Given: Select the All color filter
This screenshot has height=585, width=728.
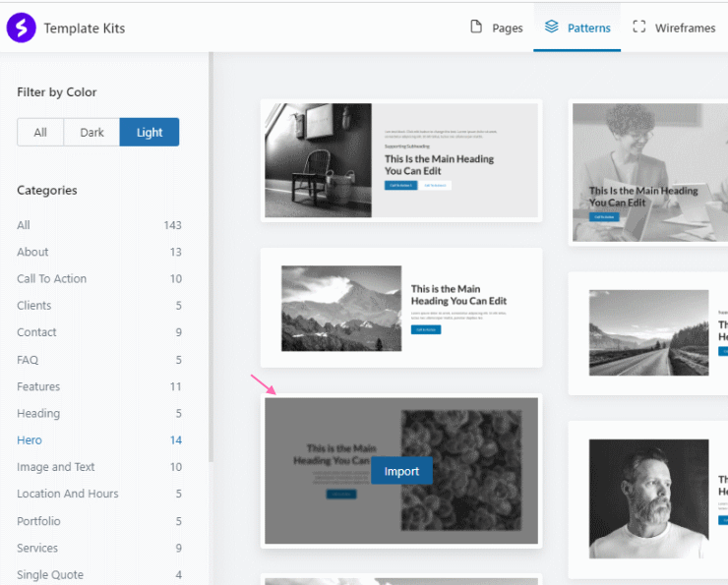Looking at the screenshot, I should [40, 132].
